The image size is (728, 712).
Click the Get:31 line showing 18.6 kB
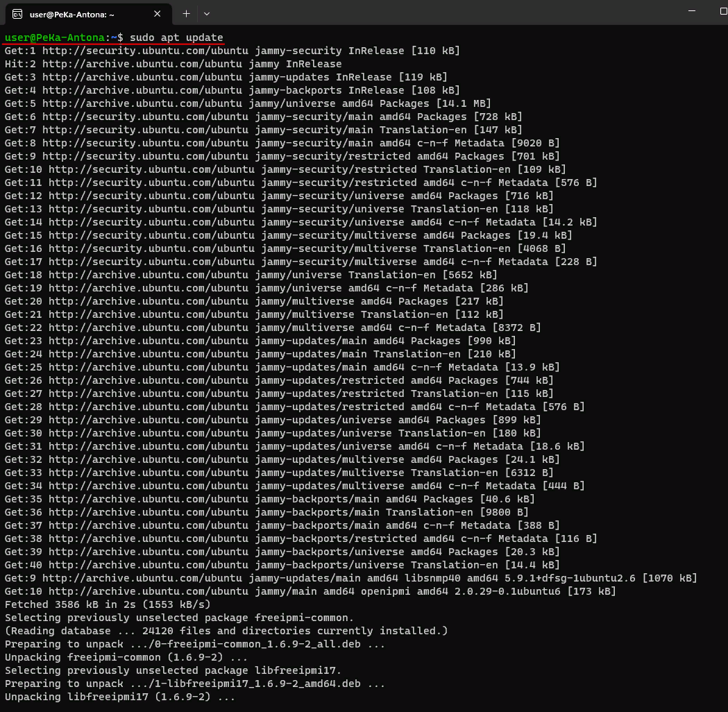click(295, 446)
